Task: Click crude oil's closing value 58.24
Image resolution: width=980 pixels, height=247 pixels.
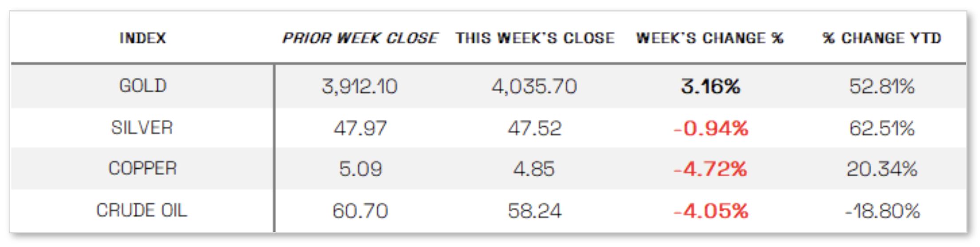Action: [534, 211]
